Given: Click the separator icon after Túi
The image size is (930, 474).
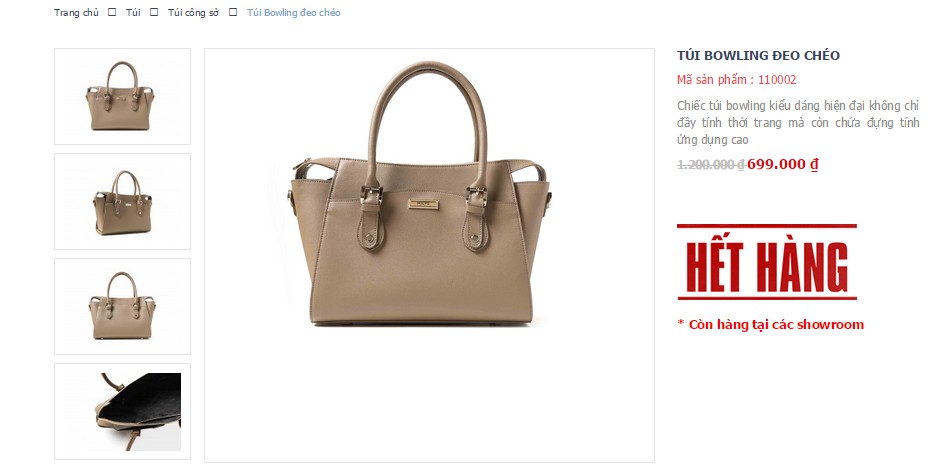Looking at the screenshot, I should (154, 12).
